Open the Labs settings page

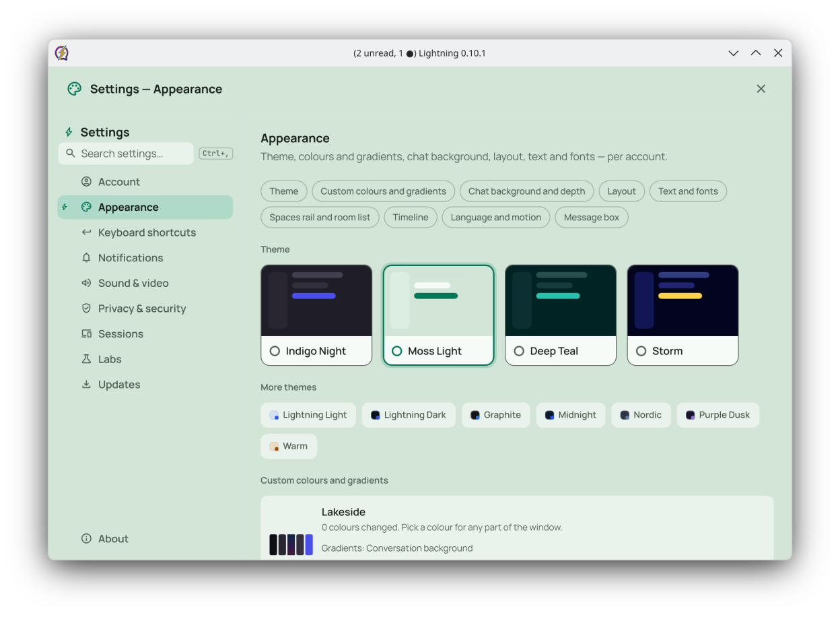pyautogui.click(x=145, y=359)
